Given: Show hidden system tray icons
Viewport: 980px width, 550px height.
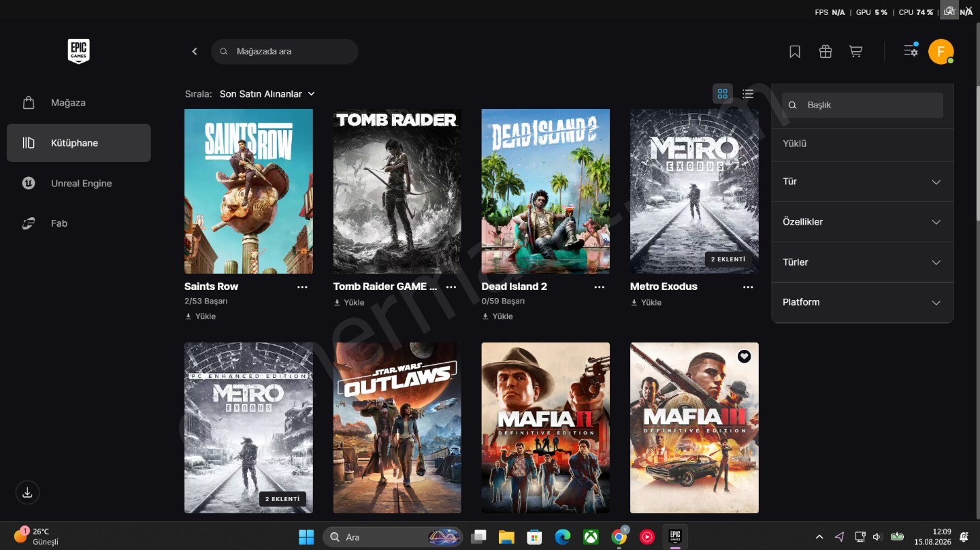Looking at the screenshot, I should point(819,537).
